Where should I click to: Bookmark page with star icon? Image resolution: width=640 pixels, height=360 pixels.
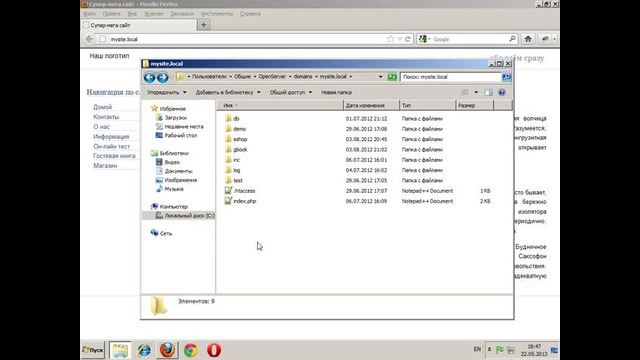click(391, 39)
